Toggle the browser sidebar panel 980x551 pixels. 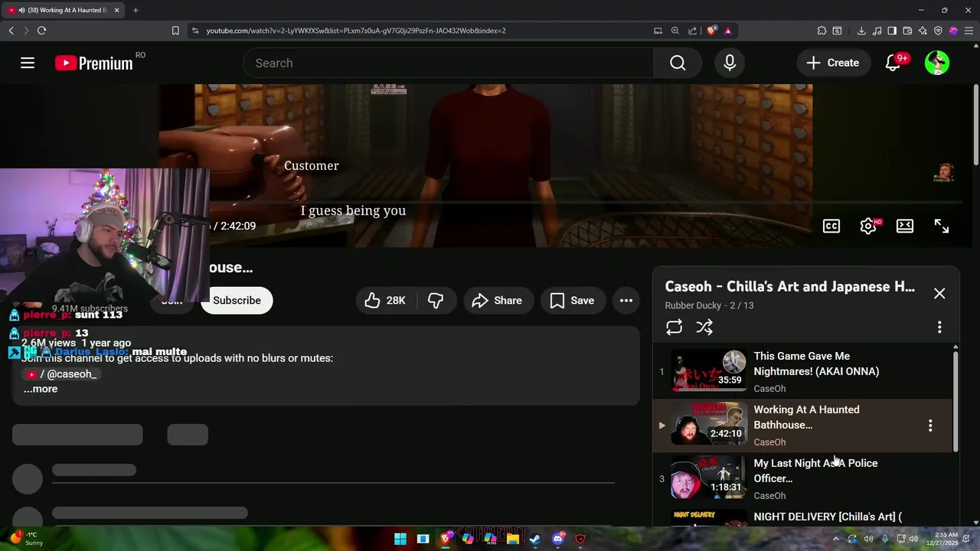point(892,31)
